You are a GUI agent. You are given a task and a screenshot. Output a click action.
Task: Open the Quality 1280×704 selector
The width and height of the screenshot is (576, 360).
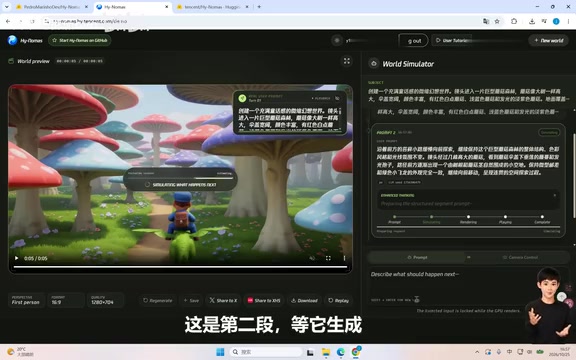[x=105, y=300]
